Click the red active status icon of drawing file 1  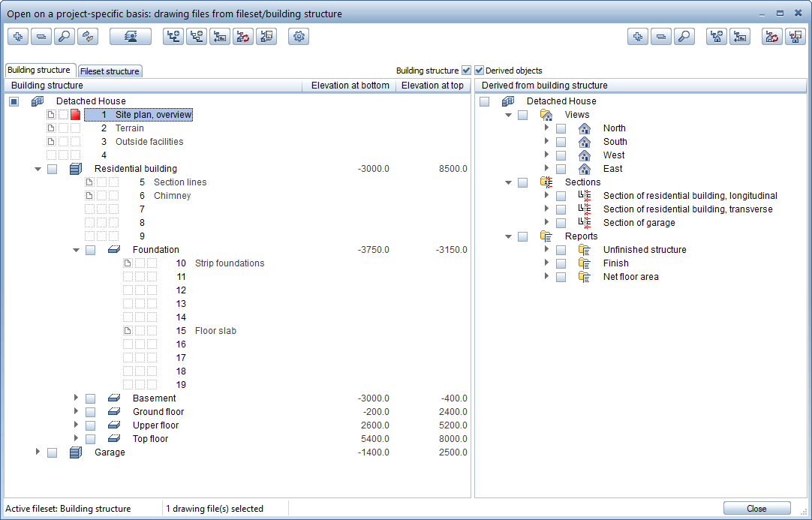(75, 115)
